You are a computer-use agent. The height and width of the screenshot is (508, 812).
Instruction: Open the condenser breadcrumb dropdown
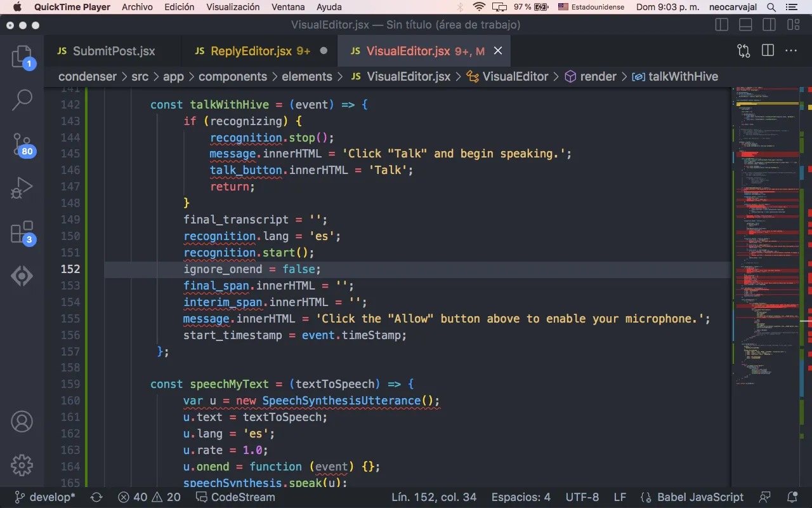click(x=88, y=76)
